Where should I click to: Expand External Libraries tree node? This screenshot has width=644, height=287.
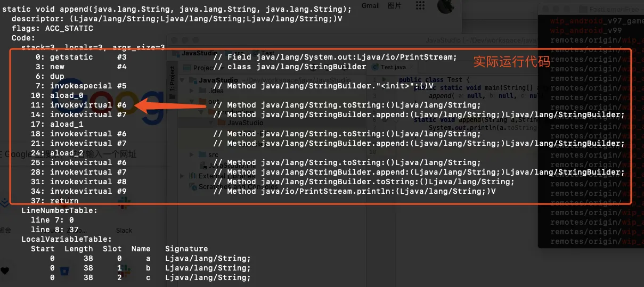pyautogui.click(x=183, y=176)
